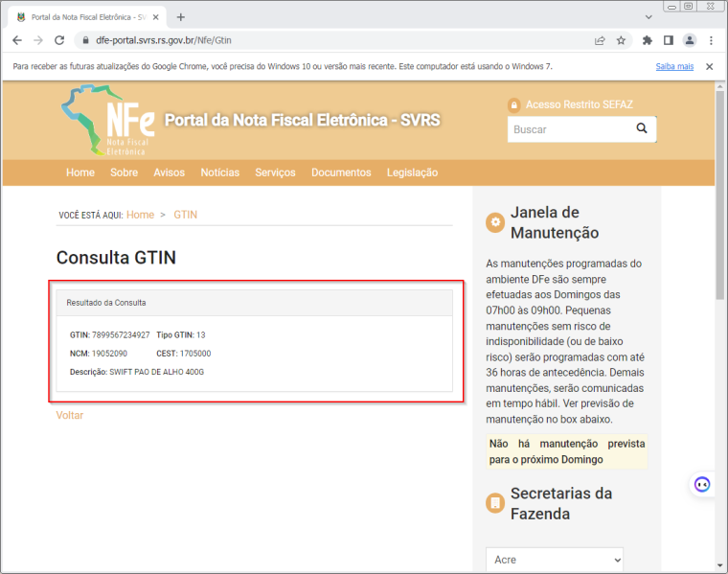Click the magnifier search icon
Viewport: 728px width, 574px height.
coord(641,128)
